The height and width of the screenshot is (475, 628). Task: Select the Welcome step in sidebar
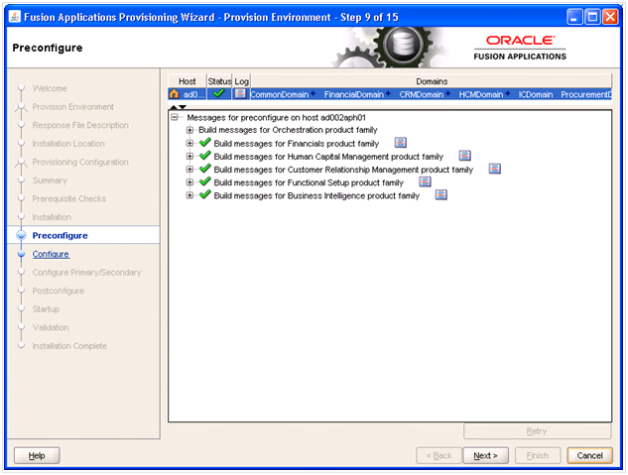(x=50, y=88)
